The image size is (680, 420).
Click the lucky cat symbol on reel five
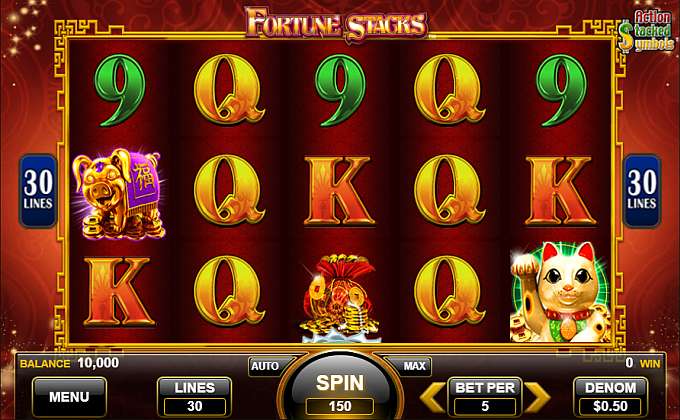[x=561, y=292]
